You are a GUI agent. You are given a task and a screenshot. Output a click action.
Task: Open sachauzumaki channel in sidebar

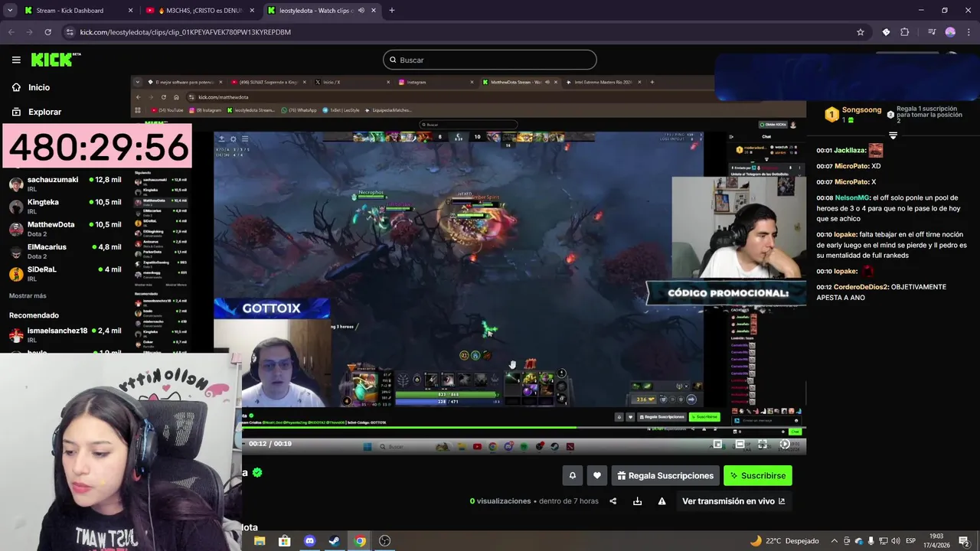65,184
